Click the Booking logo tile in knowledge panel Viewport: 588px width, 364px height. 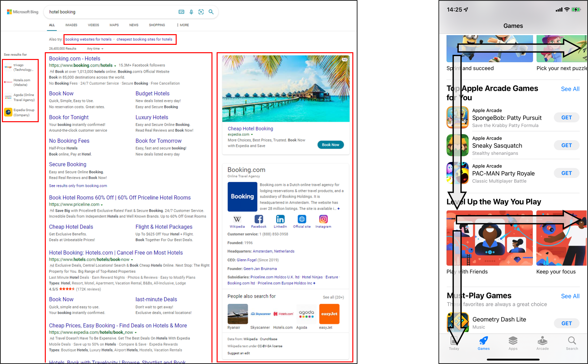242,197
